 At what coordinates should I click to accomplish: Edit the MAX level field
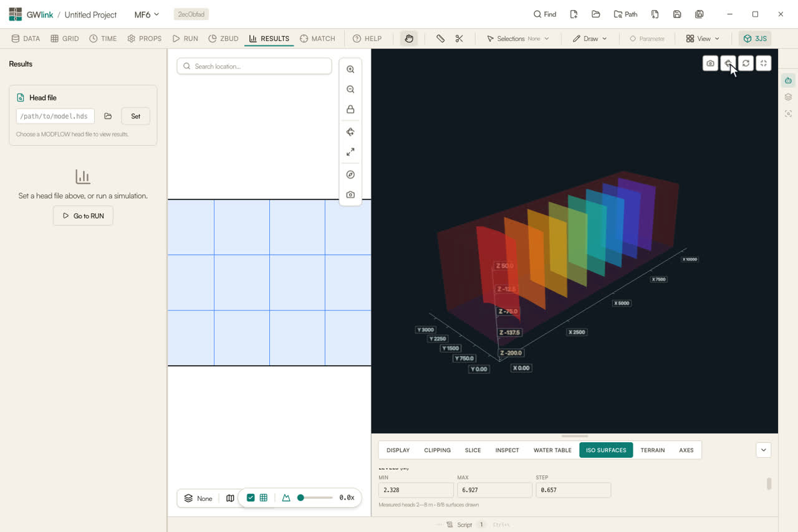[494, 490]
